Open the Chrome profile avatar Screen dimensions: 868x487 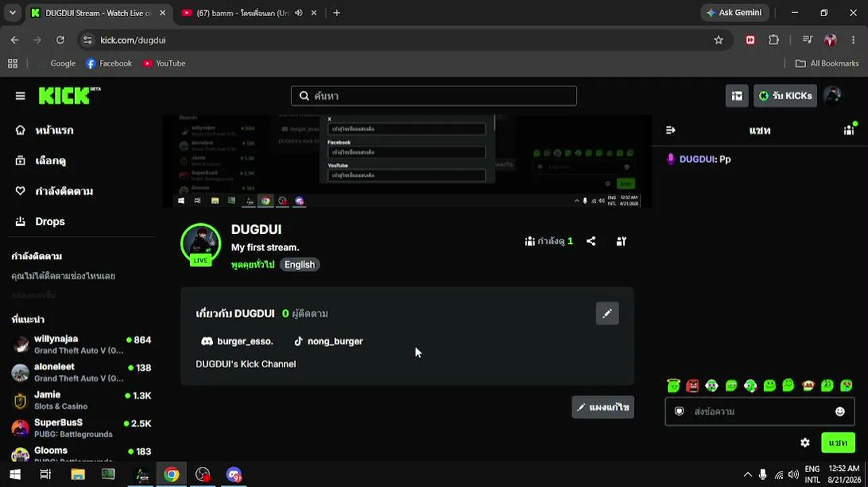point(831,40)
